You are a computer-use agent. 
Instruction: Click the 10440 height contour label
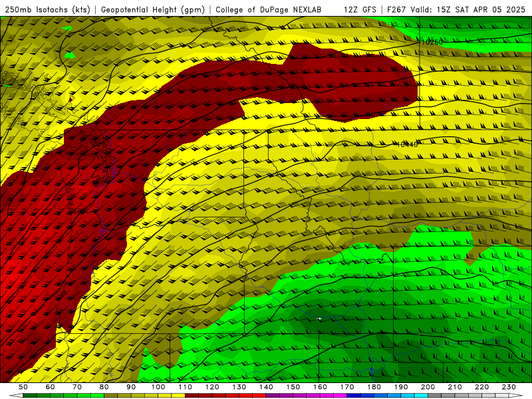point(407,144)
